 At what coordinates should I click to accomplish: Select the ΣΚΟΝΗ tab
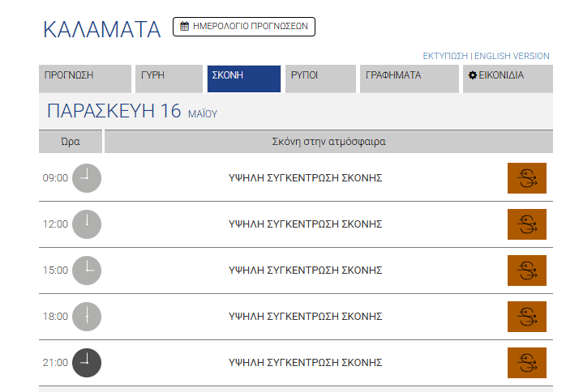point(243,79)
